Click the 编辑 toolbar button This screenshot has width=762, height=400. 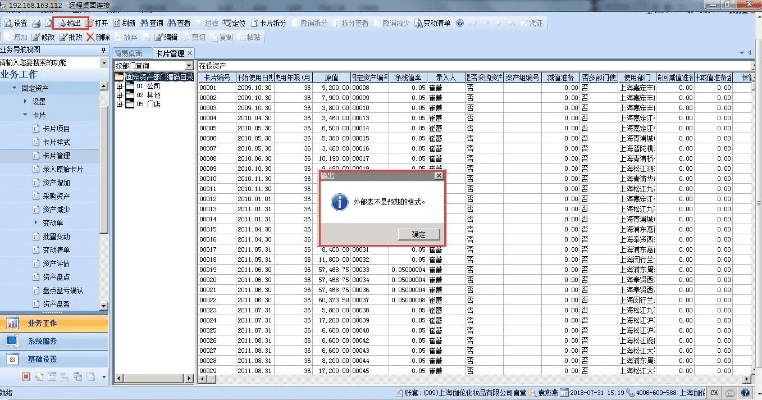coord(166,37)
